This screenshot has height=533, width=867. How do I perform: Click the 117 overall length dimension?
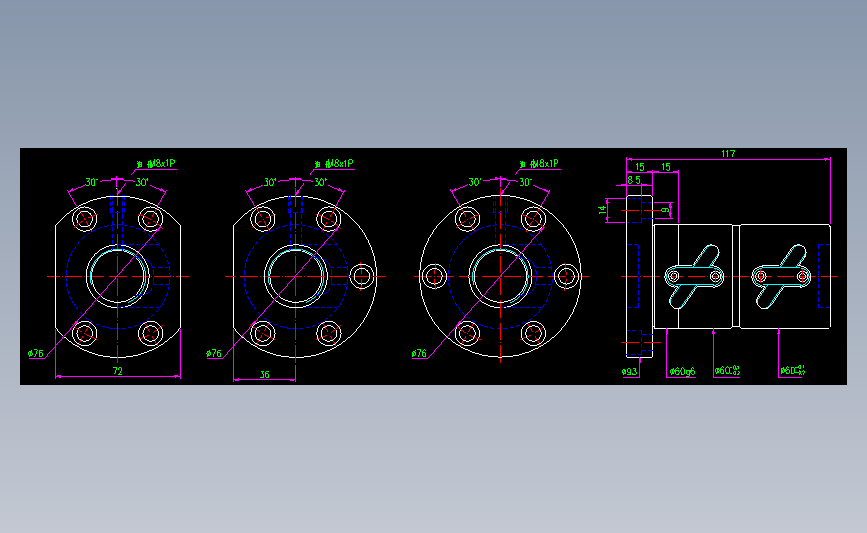pyautogui.click(x=728, y=154)
